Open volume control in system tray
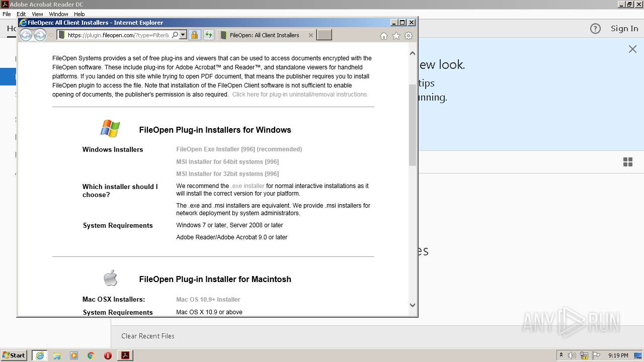 (x=572, y=355)
